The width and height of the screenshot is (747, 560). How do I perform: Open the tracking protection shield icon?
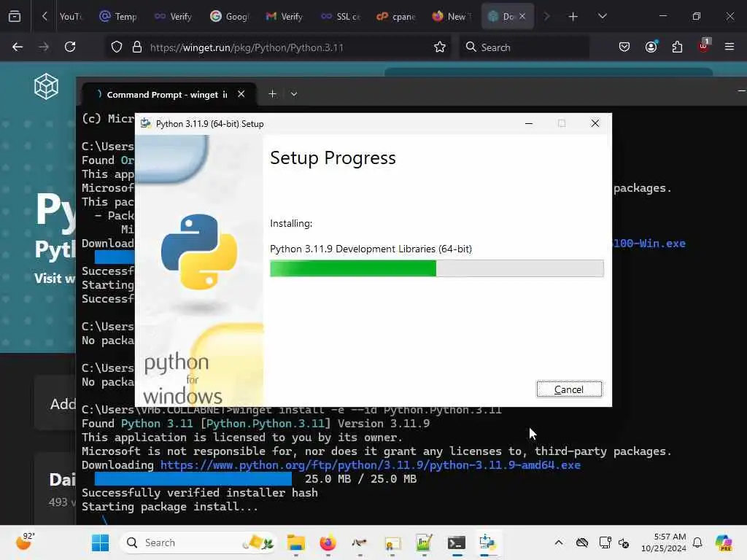(x=117, y=47)
